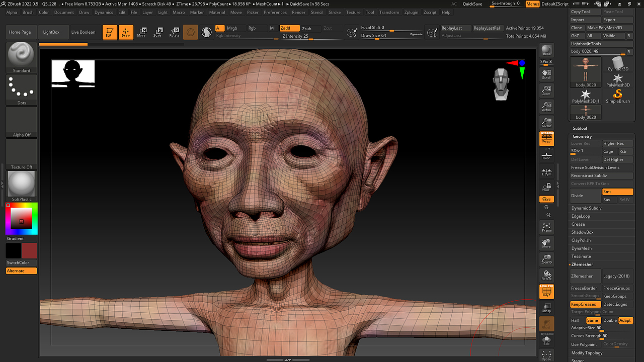Open the Zplugin menu

pos(412,12)
